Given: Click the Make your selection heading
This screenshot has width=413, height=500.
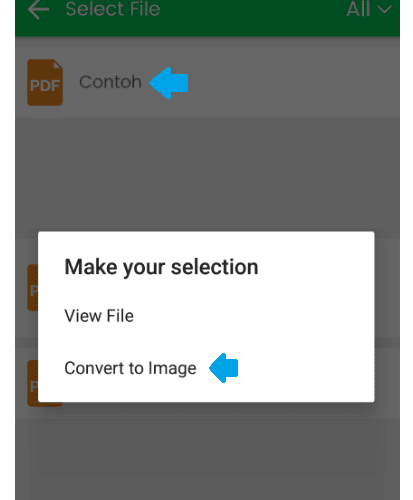Looking at the screenshot, I should 161,267.
